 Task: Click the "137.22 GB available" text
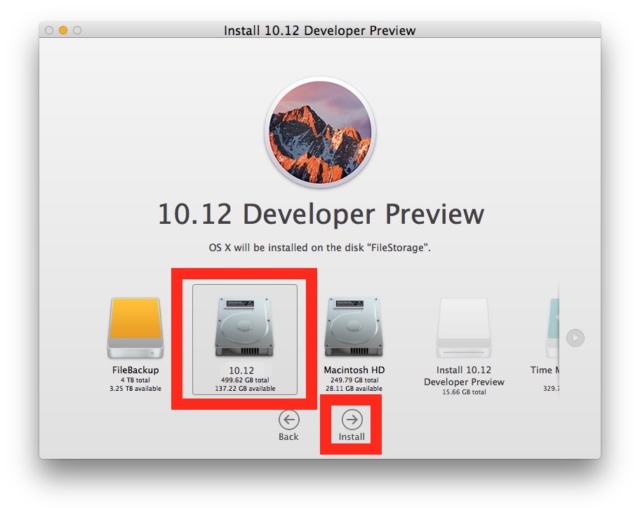pos(245,388)
